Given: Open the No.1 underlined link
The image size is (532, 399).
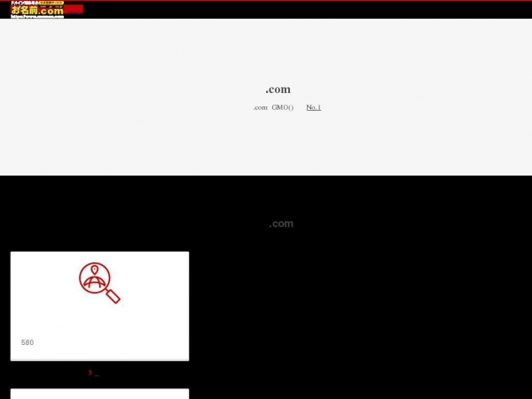Looking at the screenshot, I should point(314,107).
